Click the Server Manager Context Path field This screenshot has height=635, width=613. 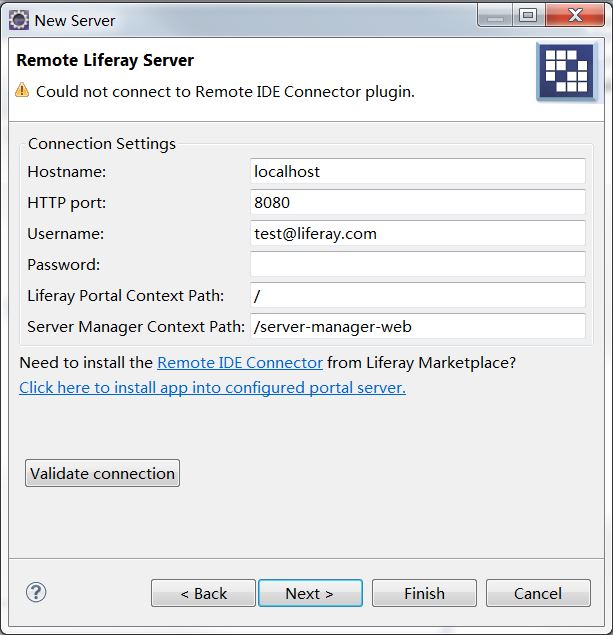coord(417,326)
